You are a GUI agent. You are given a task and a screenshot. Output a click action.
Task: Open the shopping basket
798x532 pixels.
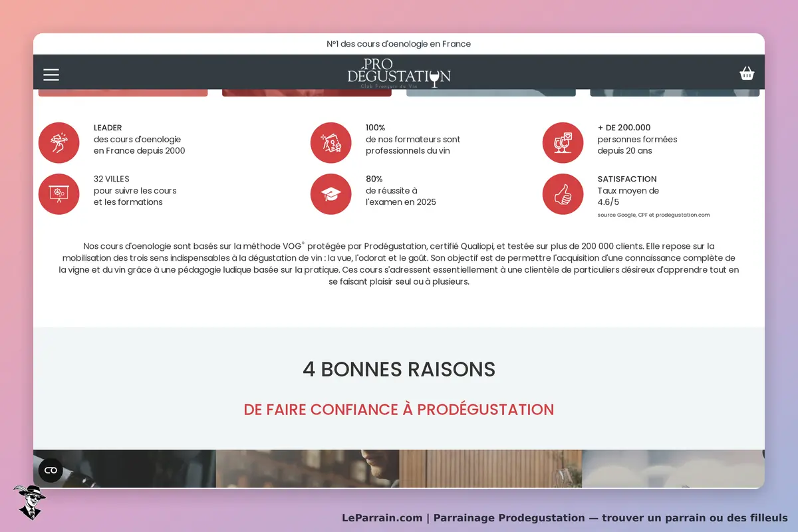click(747, 73)
